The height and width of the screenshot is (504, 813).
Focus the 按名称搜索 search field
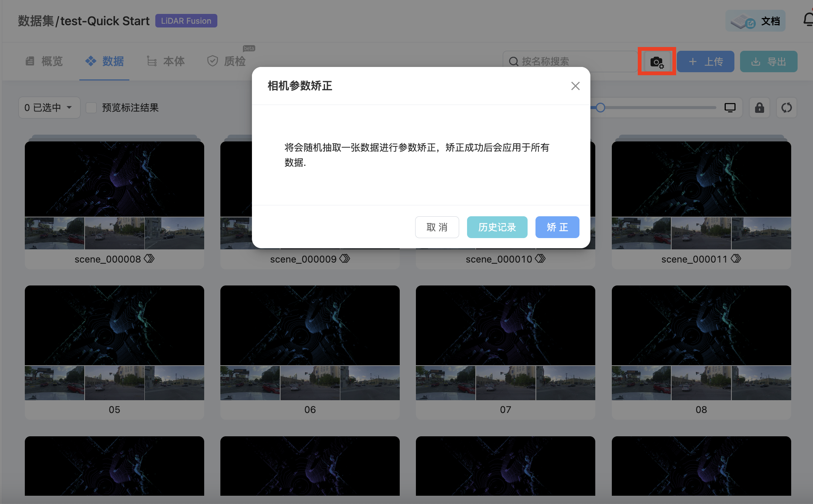pyautogui.click(x=570, y=61)
